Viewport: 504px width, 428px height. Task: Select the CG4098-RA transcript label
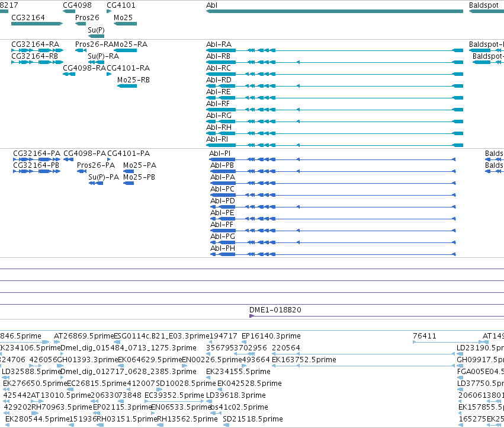pos(84,68)
